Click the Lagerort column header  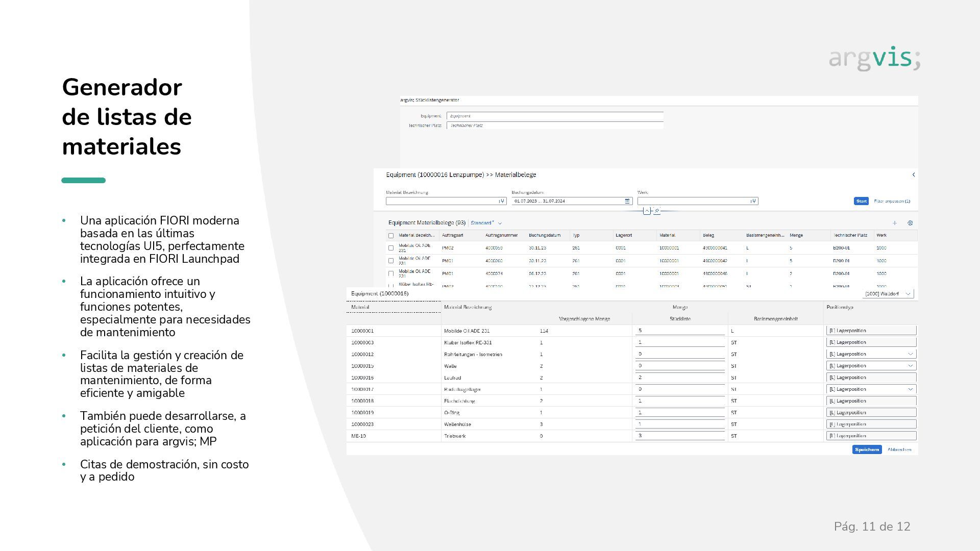624,235
